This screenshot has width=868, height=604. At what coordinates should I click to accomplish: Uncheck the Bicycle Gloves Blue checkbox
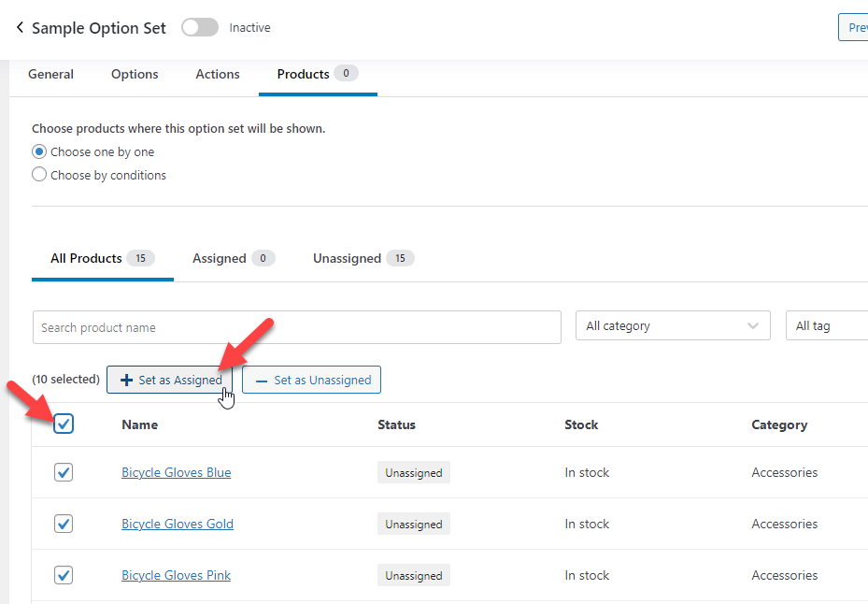(x=64, y=473)
